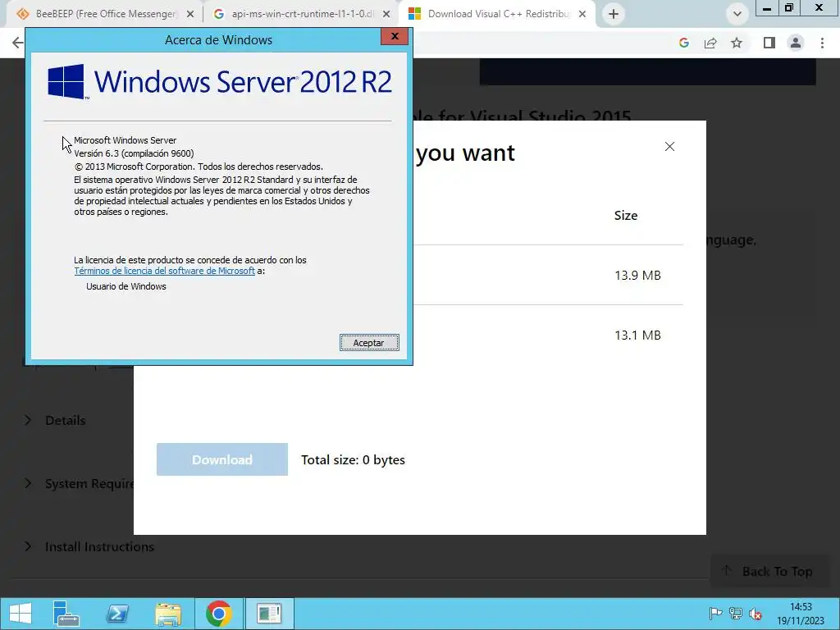Click the muted volume tray icon

[x=756, y=614]
